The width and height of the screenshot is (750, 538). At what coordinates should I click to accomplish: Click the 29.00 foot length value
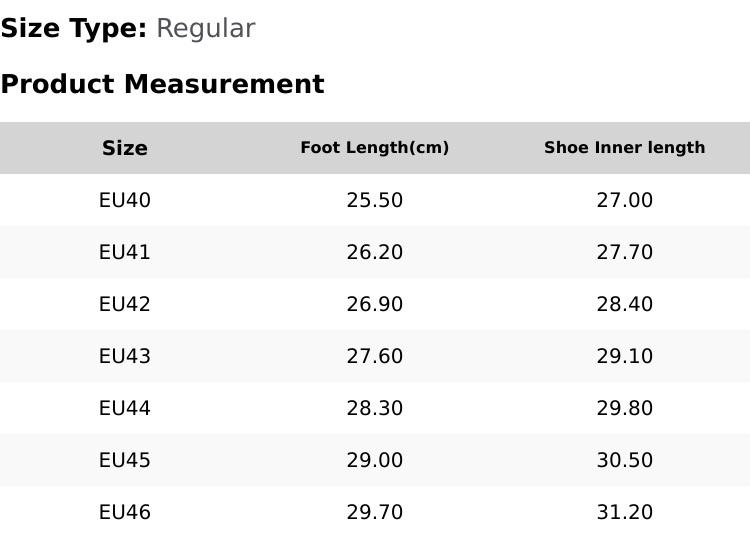point(375,460)
